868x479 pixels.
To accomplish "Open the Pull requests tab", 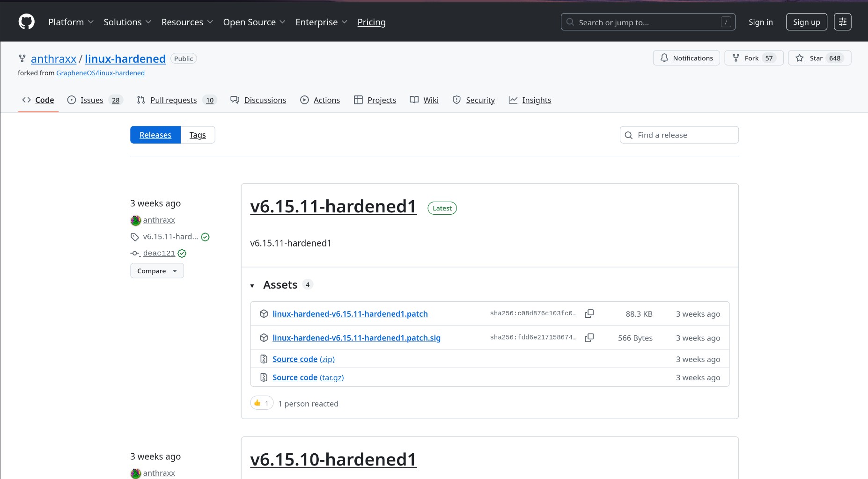I will (177, 100).
